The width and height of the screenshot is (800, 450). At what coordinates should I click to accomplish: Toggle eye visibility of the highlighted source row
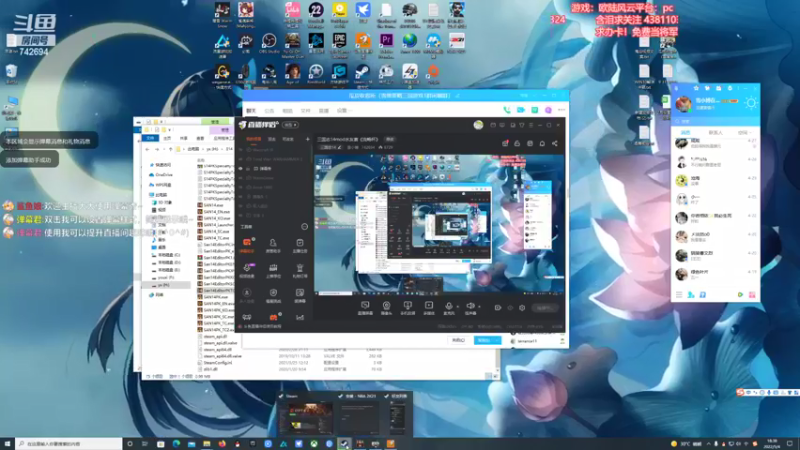click(241, 168)
